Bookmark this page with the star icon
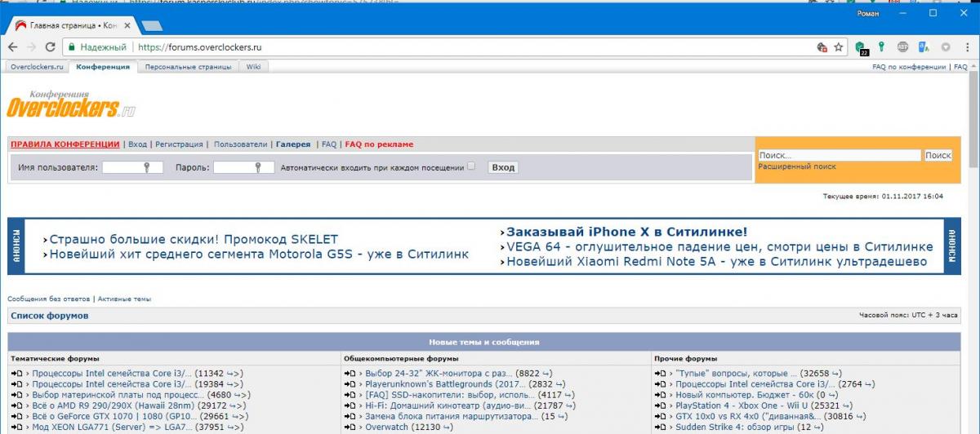The image size is (980, 434). click(x=838, y=47)
